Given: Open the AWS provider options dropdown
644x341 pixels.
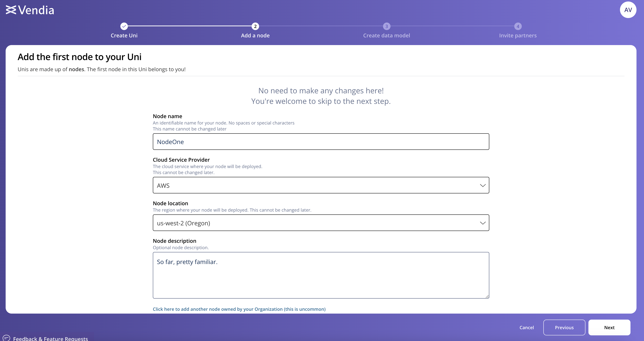Looking at the screenshot, I should click(x=321, y=185).
